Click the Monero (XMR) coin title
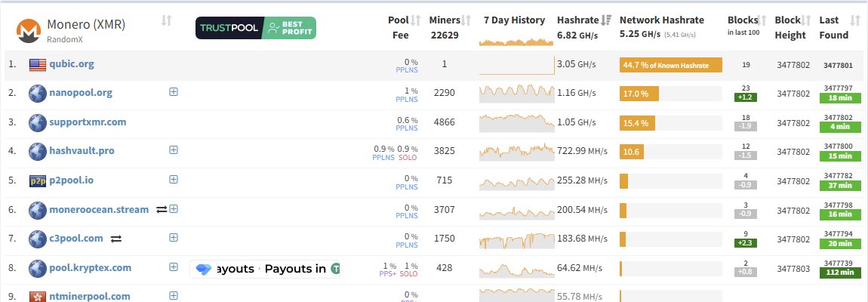The image size is (868, 302). [86, 24]
